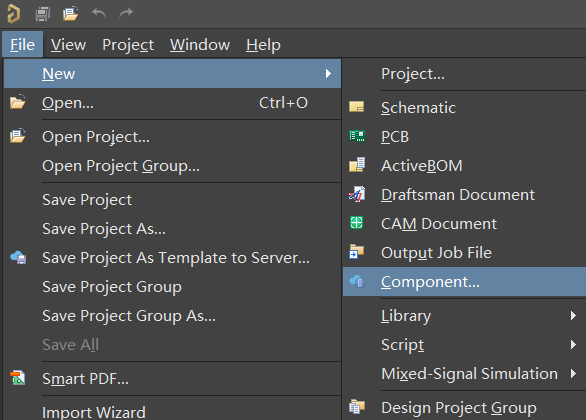The height and width of the screenshot is (420, 586).
Task: Click the Open Project toolbar icon
Action: pos(70,13)
